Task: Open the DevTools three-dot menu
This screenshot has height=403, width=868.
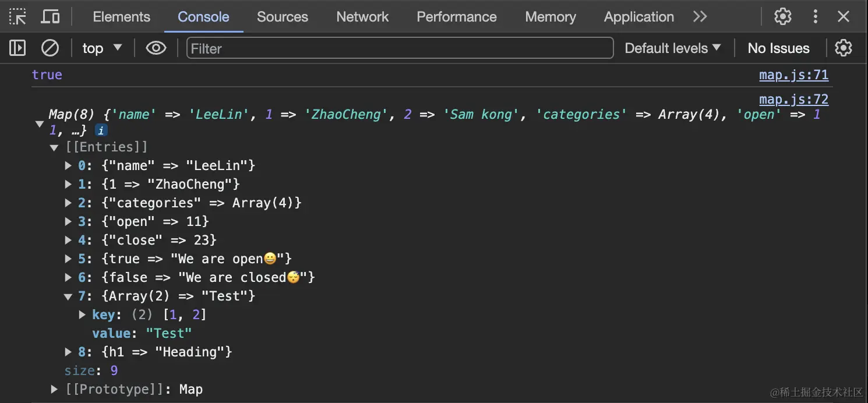Action: 815,17
